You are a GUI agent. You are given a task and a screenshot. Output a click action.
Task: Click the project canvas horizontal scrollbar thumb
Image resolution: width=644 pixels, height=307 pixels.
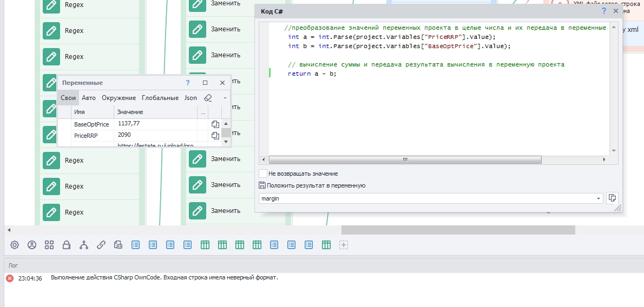tap(458, 230)
